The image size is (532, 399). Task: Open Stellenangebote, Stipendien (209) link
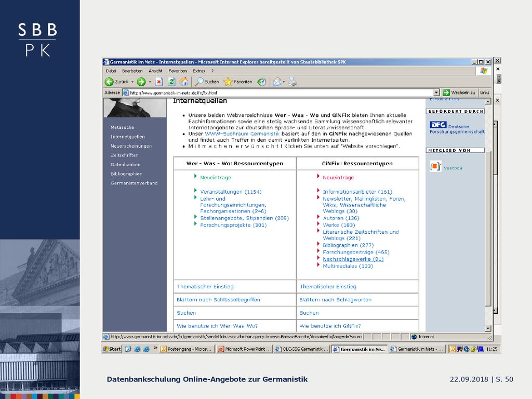click(x=245, y=218)
